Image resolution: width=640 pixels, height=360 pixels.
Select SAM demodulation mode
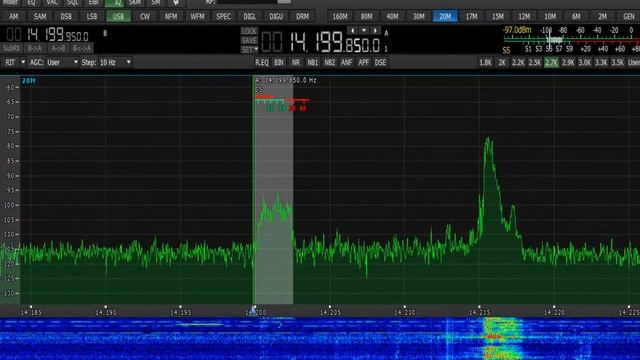pyautogui.click(x=40, y=17)
